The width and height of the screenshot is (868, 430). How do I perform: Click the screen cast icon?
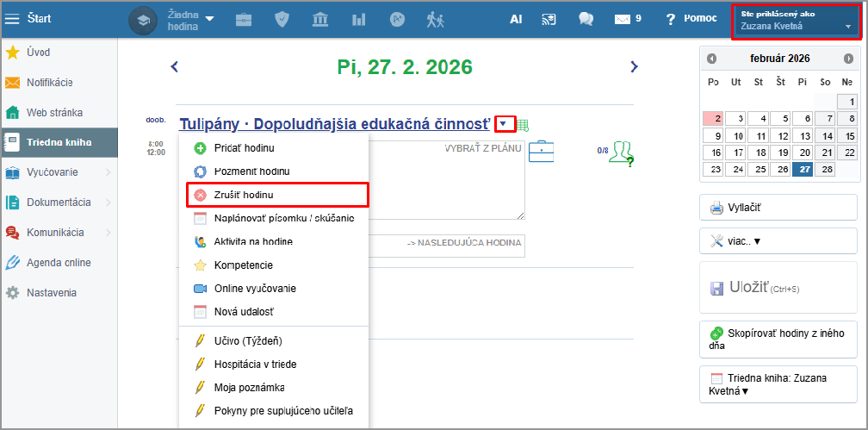tap(549, 20)
